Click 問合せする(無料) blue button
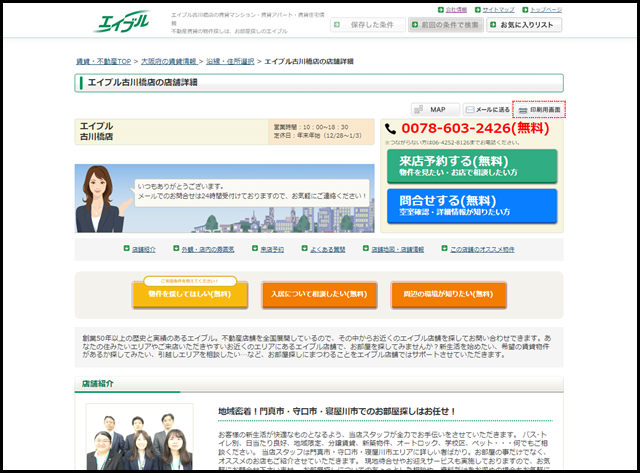Viewport: 640px width, 473px height. click(x=471, y=206)
